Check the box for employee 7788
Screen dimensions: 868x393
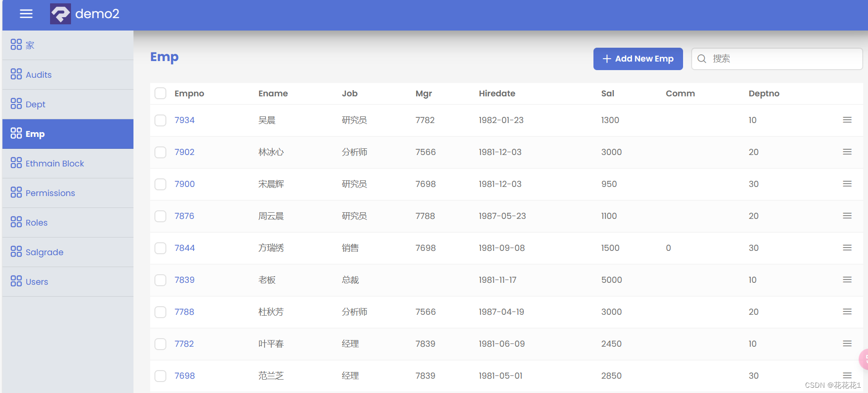(161, 312)
